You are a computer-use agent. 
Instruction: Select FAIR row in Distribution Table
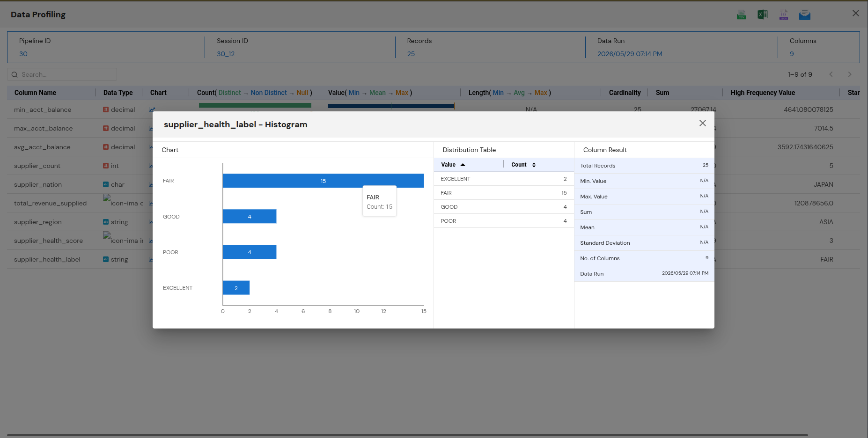(504, 193)
